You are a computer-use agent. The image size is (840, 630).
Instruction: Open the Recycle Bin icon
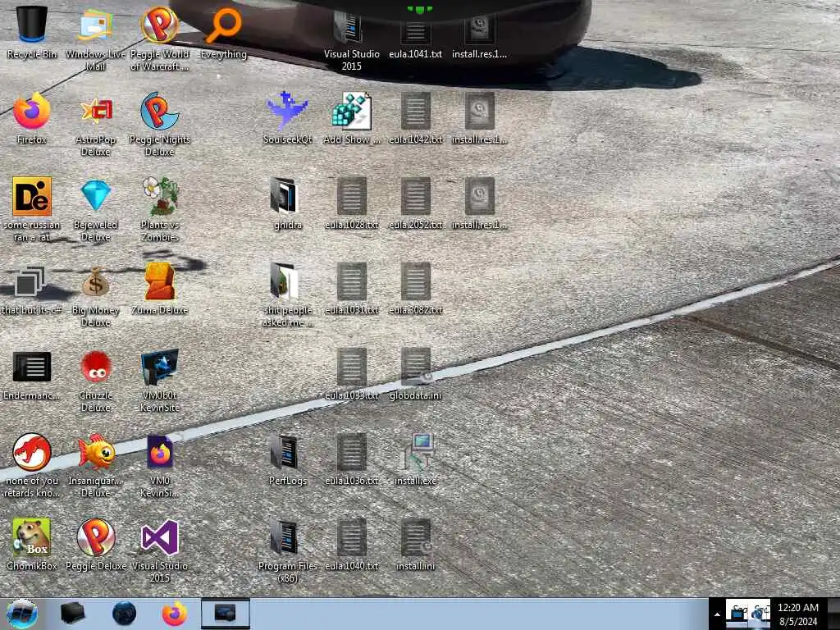pyautogui.click(x=32, y=33)
